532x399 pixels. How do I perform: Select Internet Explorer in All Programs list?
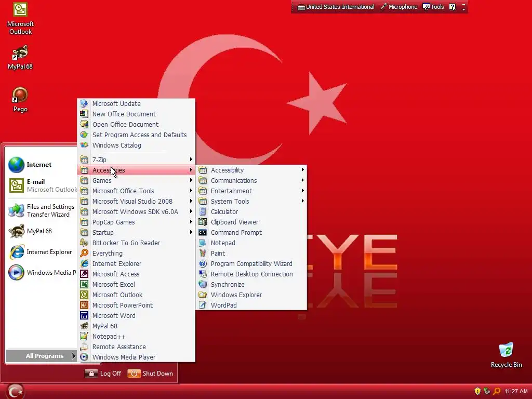click(136, 263)
